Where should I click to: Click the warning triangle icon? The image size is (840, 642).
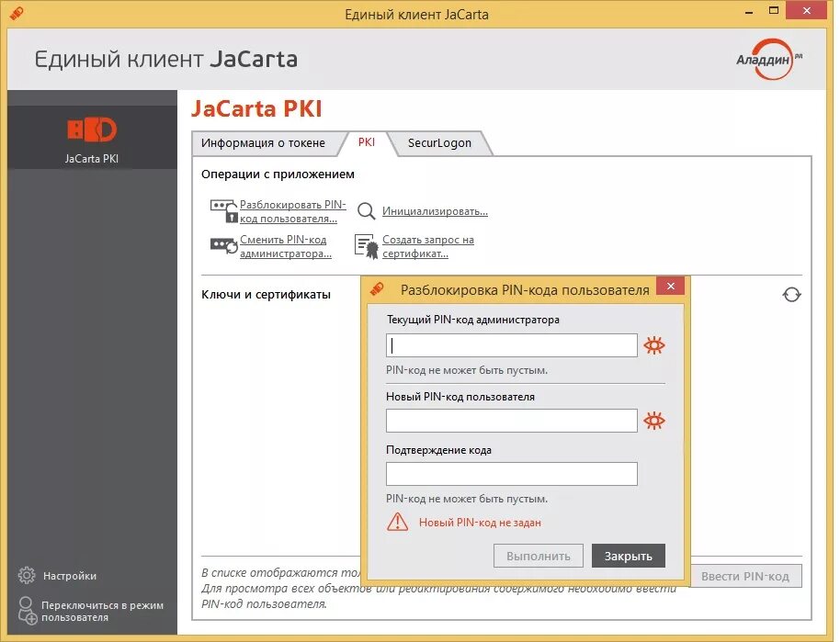398,521
